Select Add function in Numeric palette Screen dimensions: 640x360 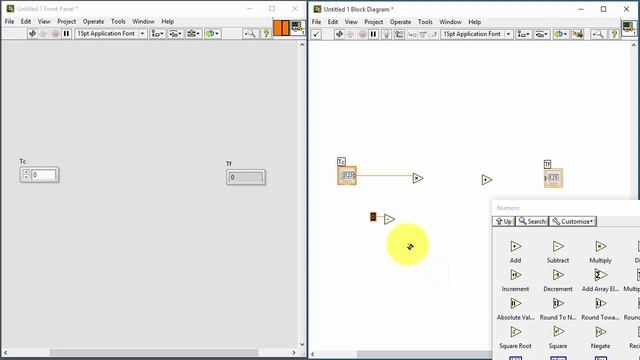(x=516, y=247)
